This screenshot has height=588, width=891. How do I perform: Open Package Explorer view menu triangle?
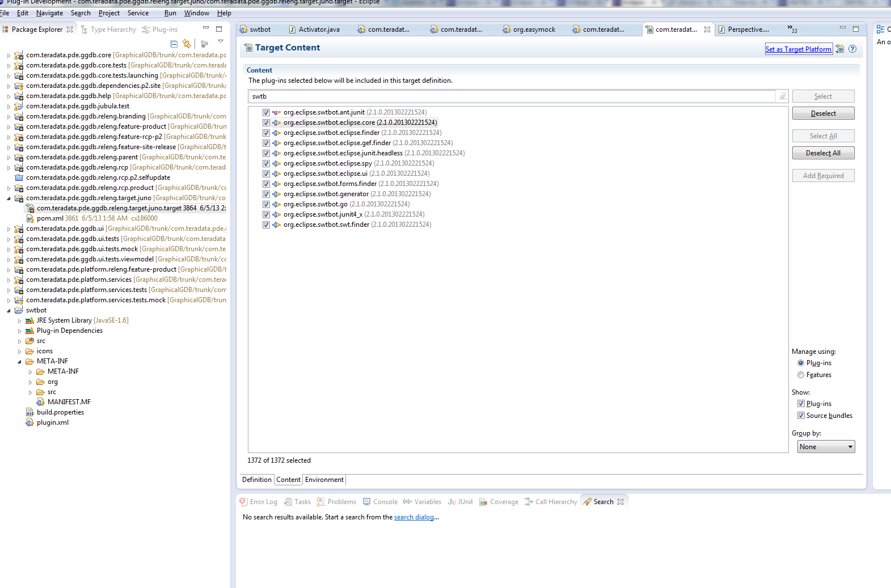[x=221, y=41]
